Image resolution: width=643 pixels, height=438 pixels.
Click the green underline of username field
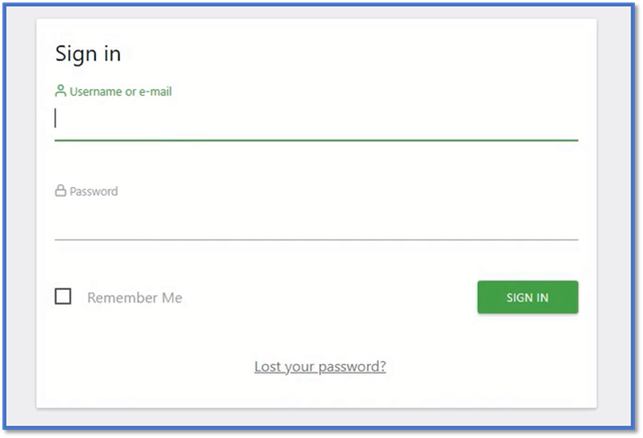pos(316,140)
